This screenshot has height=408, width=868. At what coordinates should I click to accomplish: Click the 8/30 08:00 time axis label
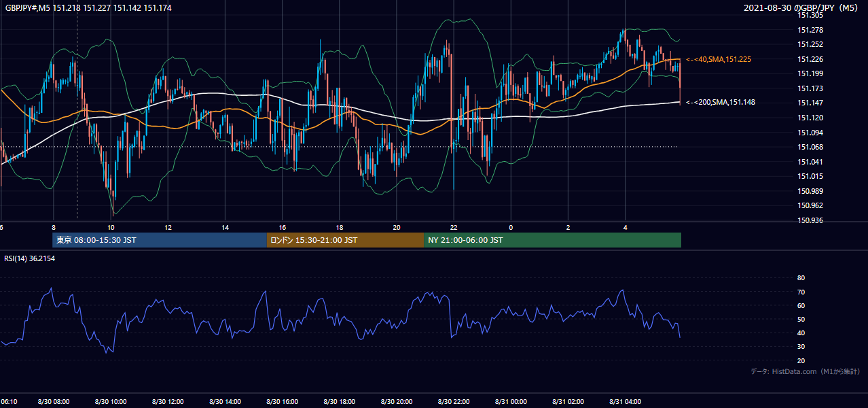(53, 402)
